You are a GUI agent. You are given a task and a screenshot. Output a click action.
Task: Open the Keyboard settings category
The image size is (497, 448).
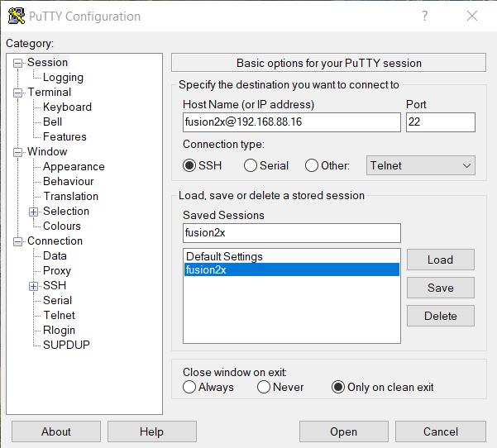tap(67, 107)
